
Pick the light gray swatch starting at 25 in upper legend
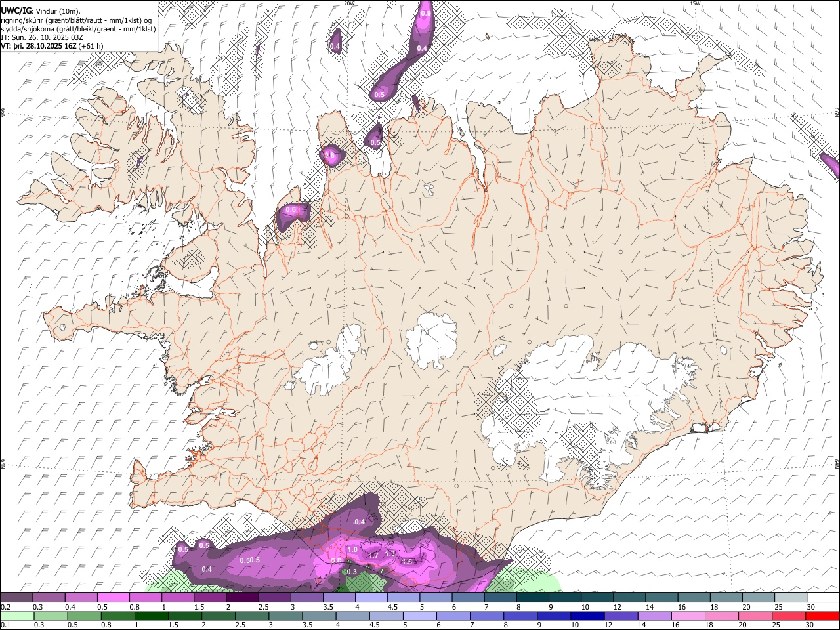(x=791, y=598)
